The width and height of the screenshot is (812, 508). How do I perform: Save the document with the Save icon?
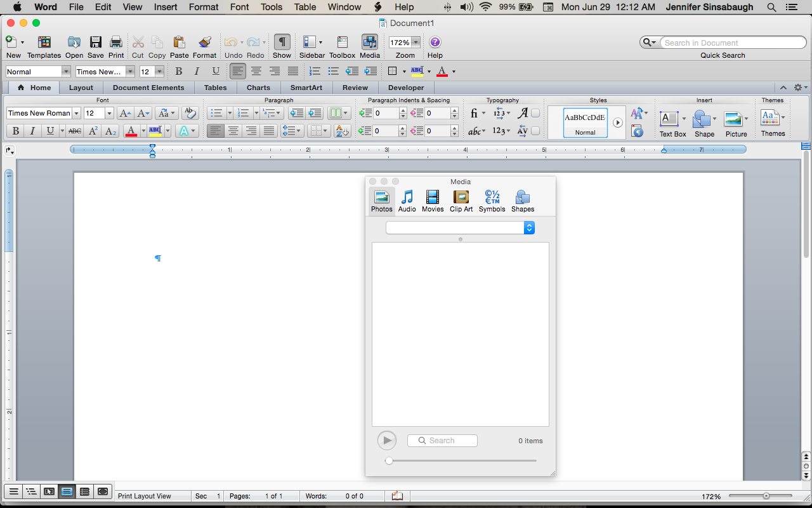[96, 43]
